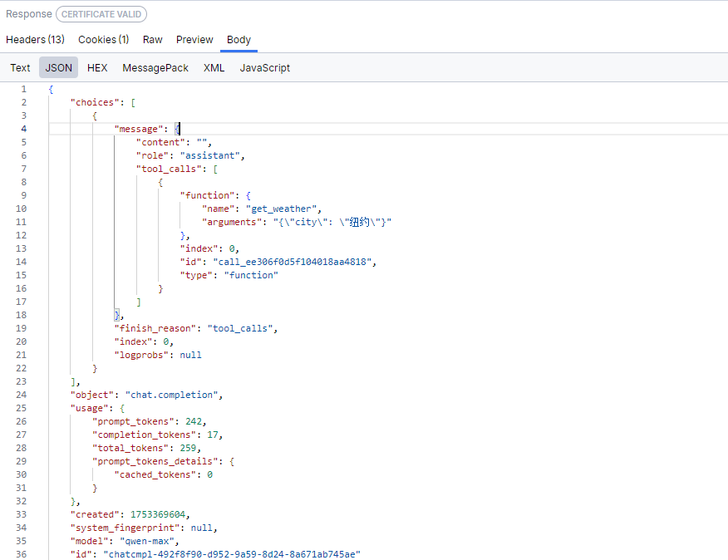
Task: Click the call_ee306f0d5f104018aa4818 id value
Action: (x=292, y=262)
